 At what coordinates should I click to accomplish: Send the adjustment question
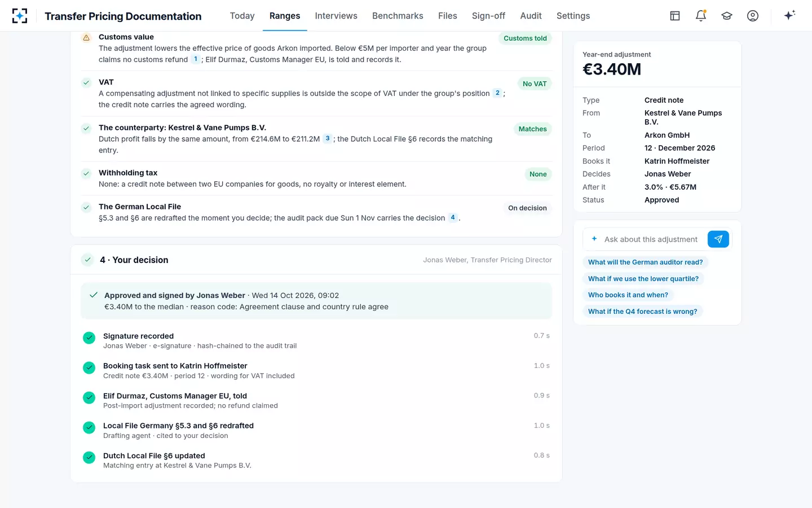718,239
